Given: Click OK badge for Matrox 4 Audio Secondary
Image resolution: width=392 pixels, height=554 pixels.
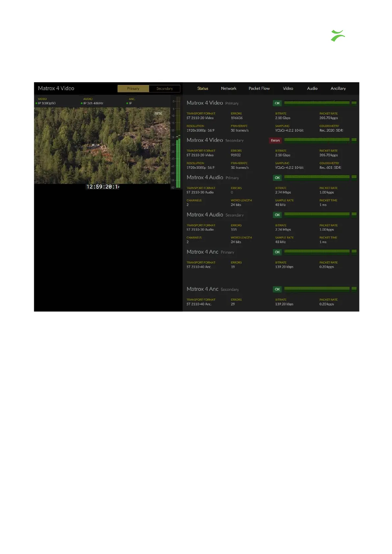Looking at the screenshot, I should pos(277,215).
